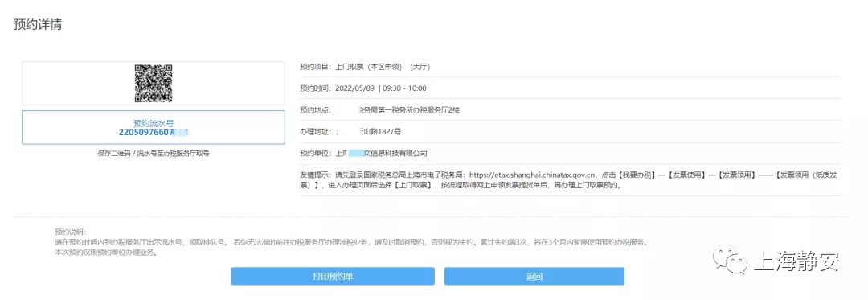Select the 预约时间 2022/05/09 row
This screenshot has width=868, height=300.
570,88
